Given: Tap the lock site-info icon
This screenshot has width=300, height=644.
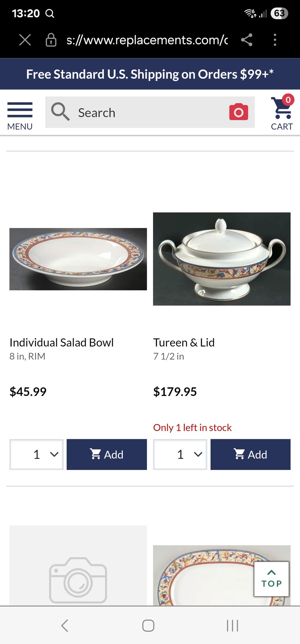Looking at the screenshot, I should [51, 40].
